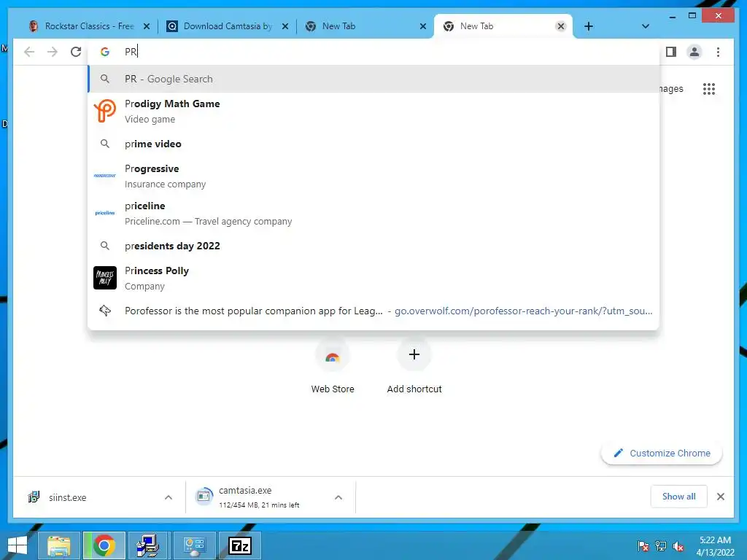Click the network tray icon
The image size is (747, 560).
[661, 546]
